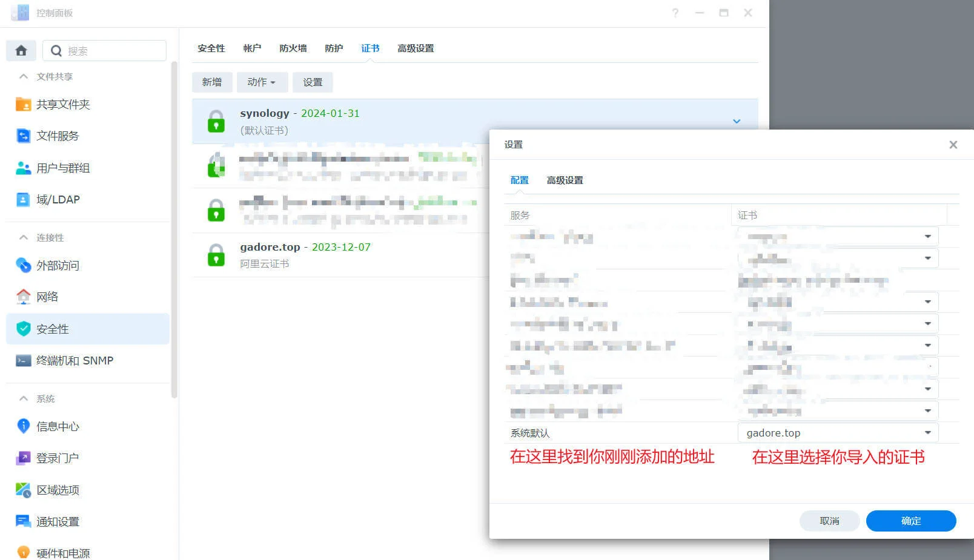Click the home icon in sidebar
Viewport: 974px width, 560px height.
[21, 51]
